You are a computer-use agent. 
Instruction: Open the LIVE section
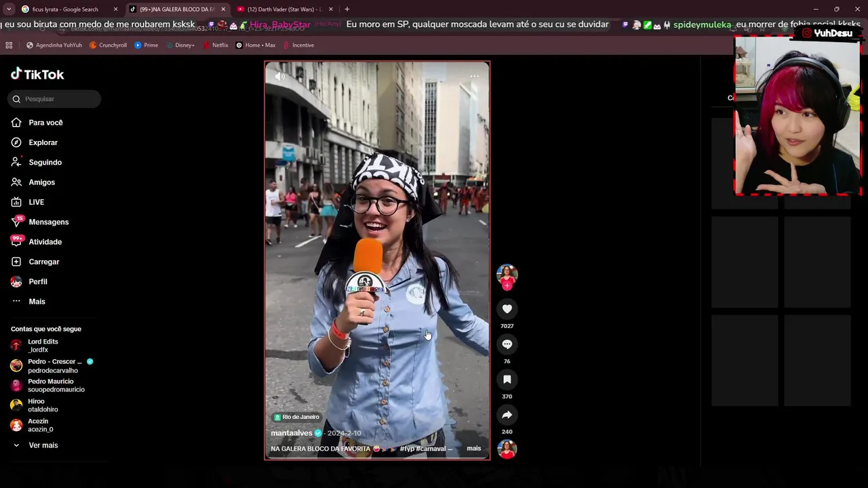click(28, 202)
